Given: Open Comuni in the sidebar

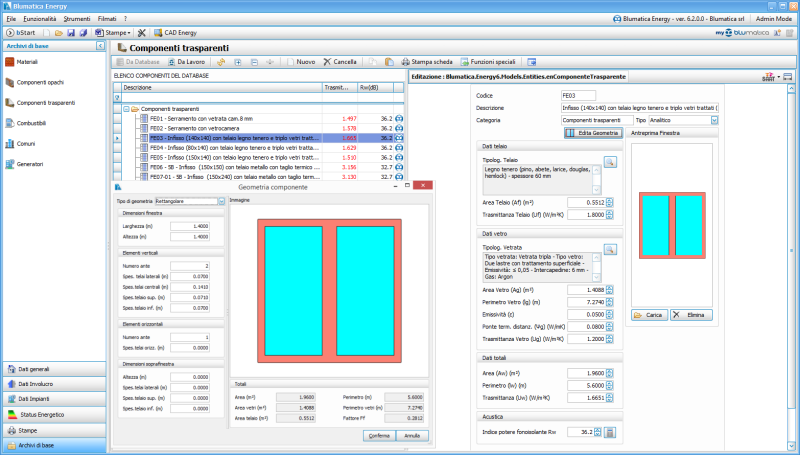Looking at the screenshot, I should click(20, 143).
